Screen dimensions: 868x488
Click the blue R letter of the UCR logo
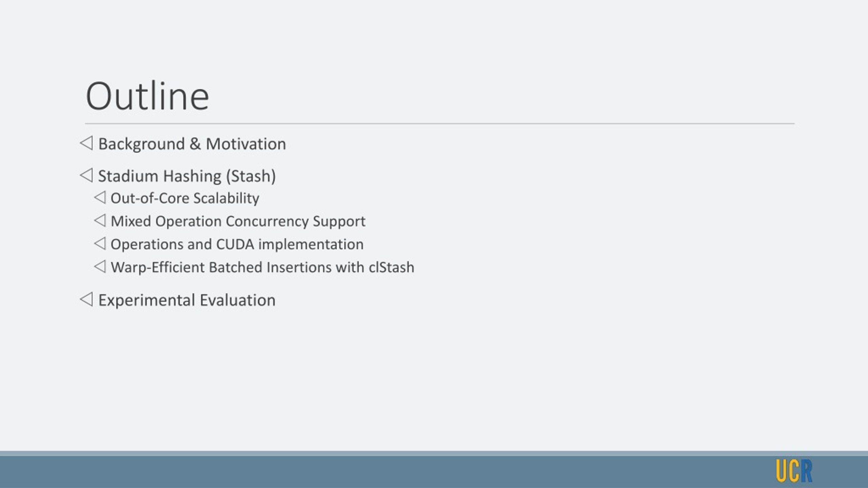[806, 471]
